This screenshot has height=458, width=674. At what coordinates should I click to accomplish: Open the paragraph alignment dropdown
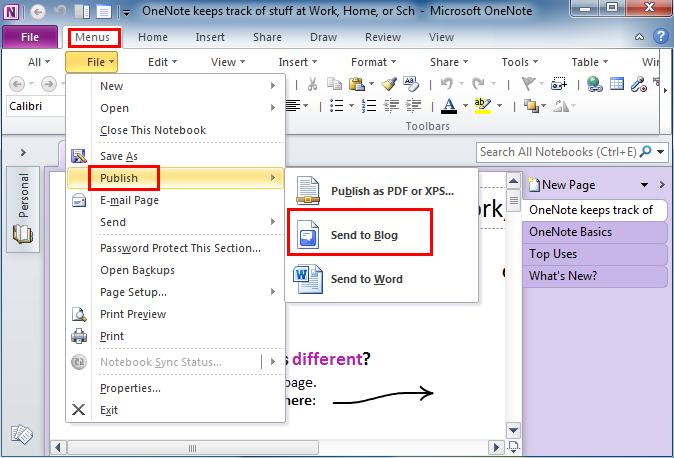[306, 105]
